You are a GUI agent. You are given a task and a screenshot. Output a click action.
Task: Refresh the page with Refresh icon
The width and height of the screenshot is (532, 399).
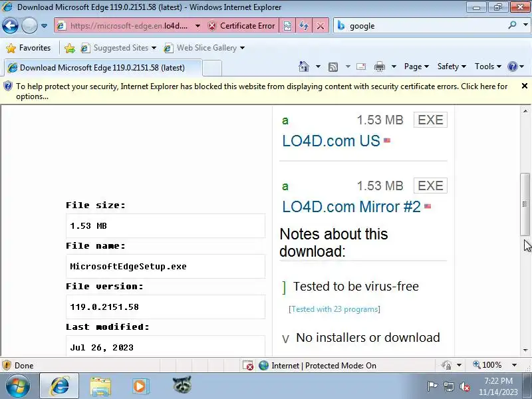304,26
